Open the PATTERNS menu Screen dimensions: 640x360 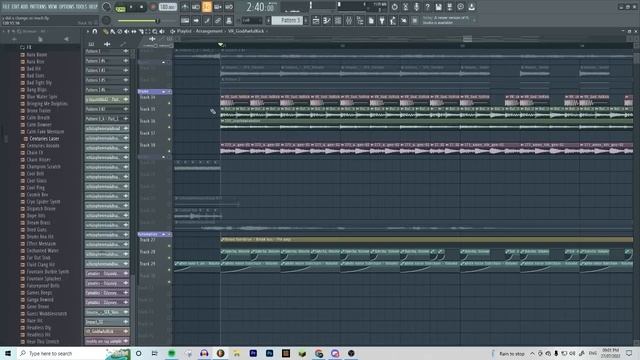point(38,7)
